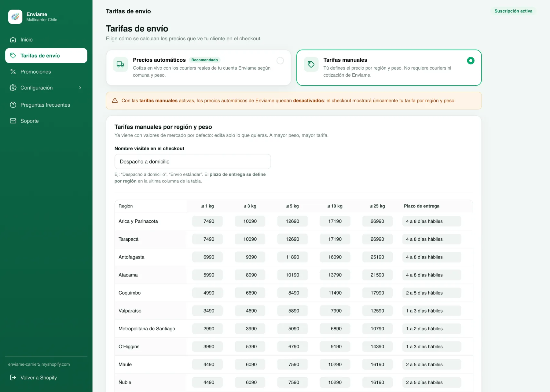The height and width of the screenshot is (392, 550).
Task: Edit O'Higgins ≤3 kg price 5390
Action: click(250, 346)
